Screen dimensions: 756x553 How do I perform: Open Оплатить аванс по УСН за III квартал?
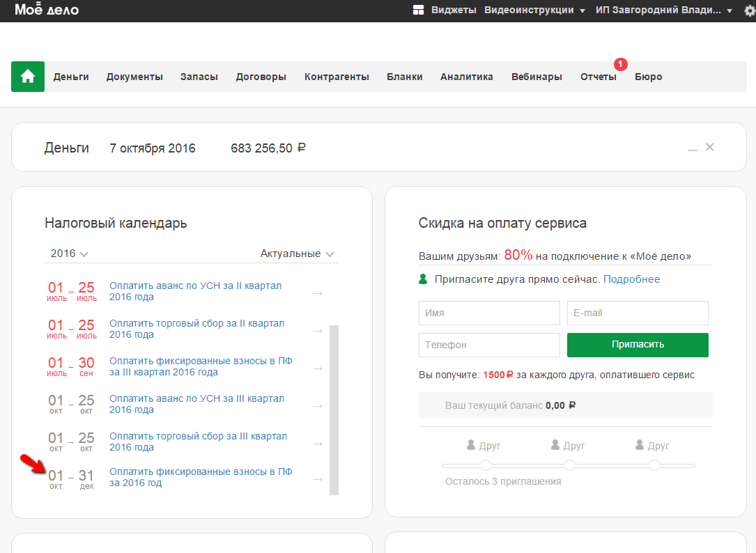196,404
